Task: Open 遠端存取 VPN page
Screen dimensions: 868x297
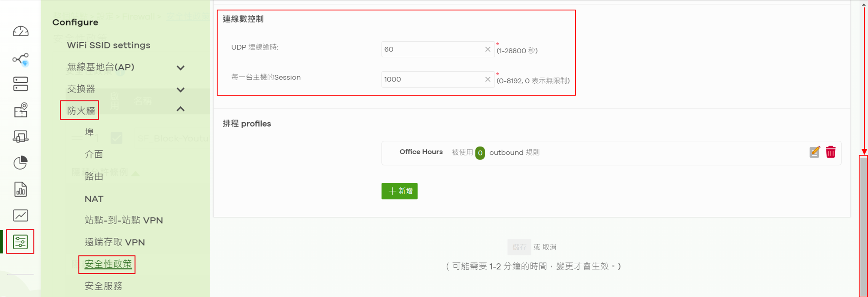Action: click(x=115, y=242)
